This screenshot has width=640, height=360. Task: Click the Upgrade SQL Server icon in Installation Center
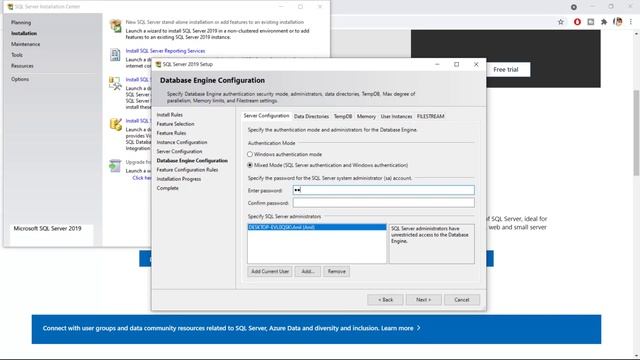click(x=116, y=166)
